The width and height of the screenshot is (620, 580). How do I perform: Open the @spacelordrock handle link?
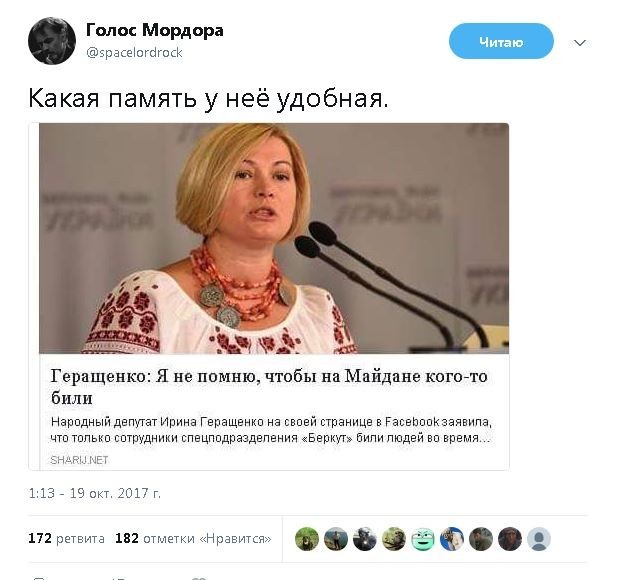134,53
